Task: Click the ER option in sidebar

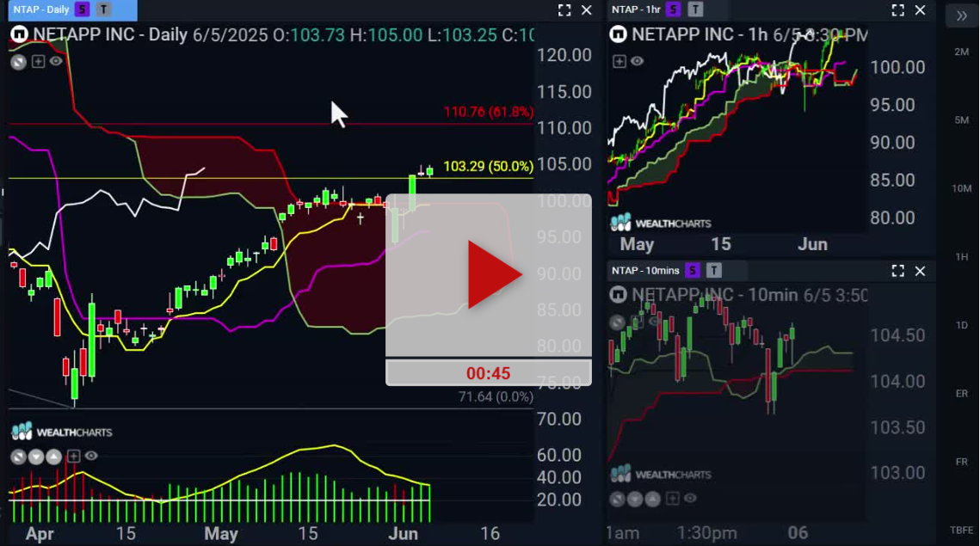Action: [x=961, y=394]
